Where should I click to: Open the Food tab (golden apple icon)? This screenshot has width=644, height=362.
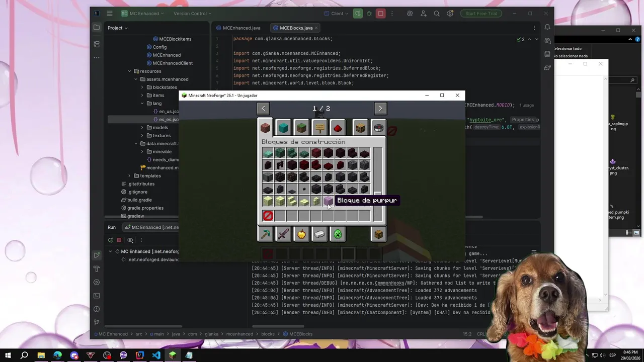[301, 234]
